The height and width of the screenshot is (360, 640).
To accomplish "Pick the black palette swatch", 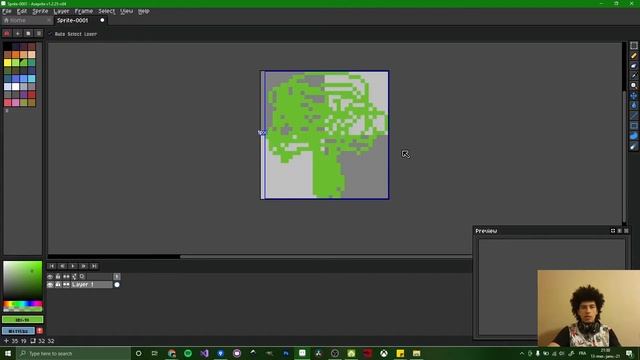I will click(8, 47).
